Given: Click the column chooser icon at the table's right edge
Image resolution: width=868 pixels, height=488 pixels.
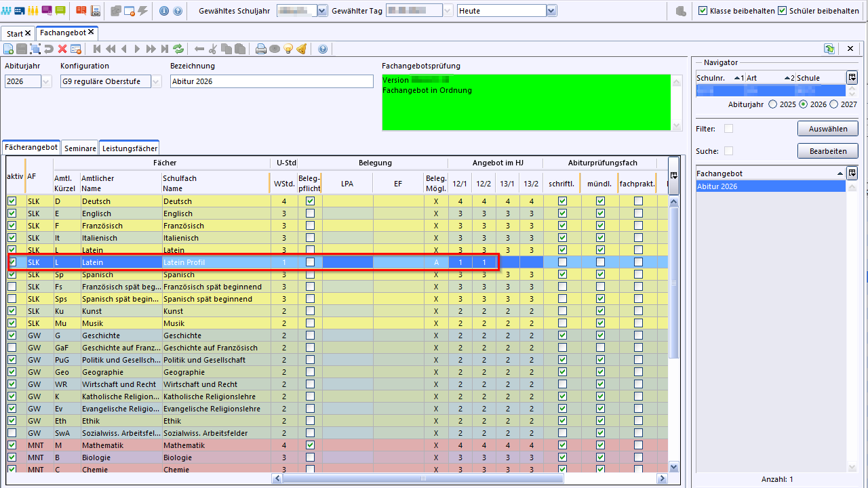Looking at the screenshot, I should (673, 176).
